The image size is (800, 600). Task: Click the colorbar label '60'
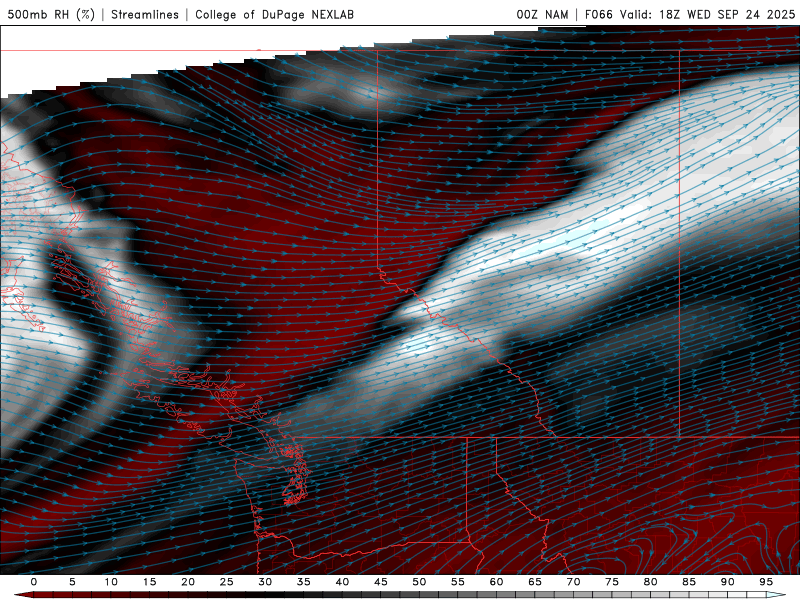[x=496, y=582]
